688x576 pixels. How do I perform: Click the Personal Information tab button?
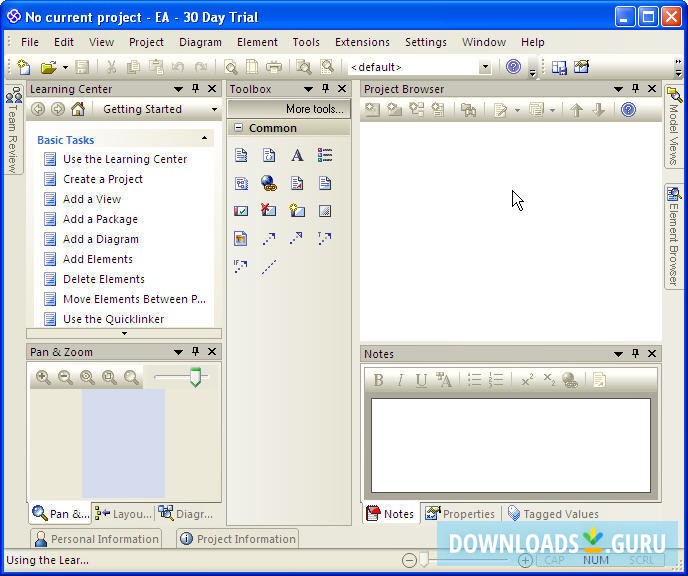coord(97,539)
